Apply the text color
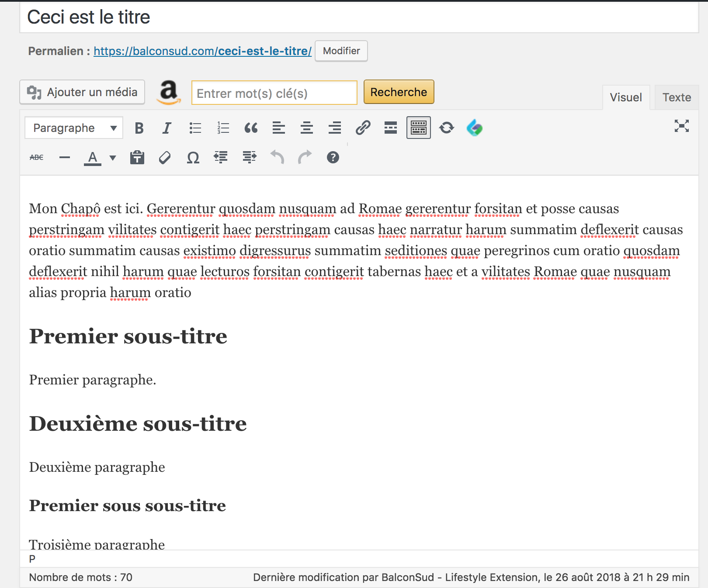This screenshot has height=588, width=708. tap(93, 158)
